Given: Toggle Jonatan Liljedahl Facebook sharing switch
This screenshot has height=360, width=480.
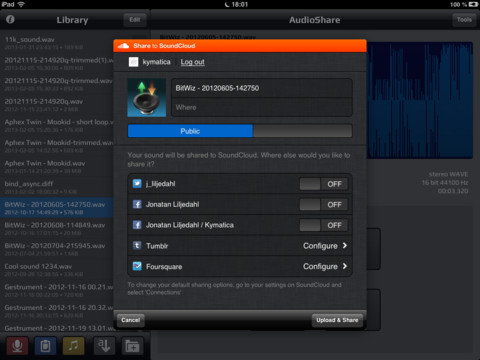Looking at the screenshot, I should (x=324, y=205).
